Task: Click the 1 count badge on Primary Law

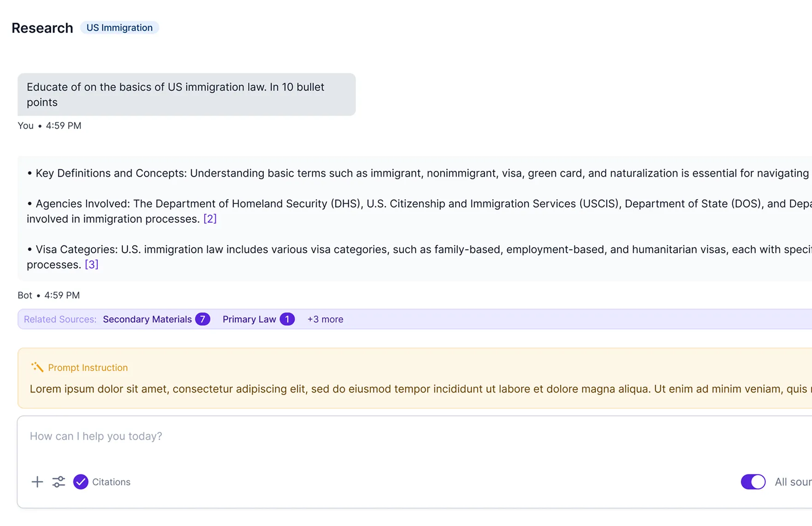Action: point(287,319)
